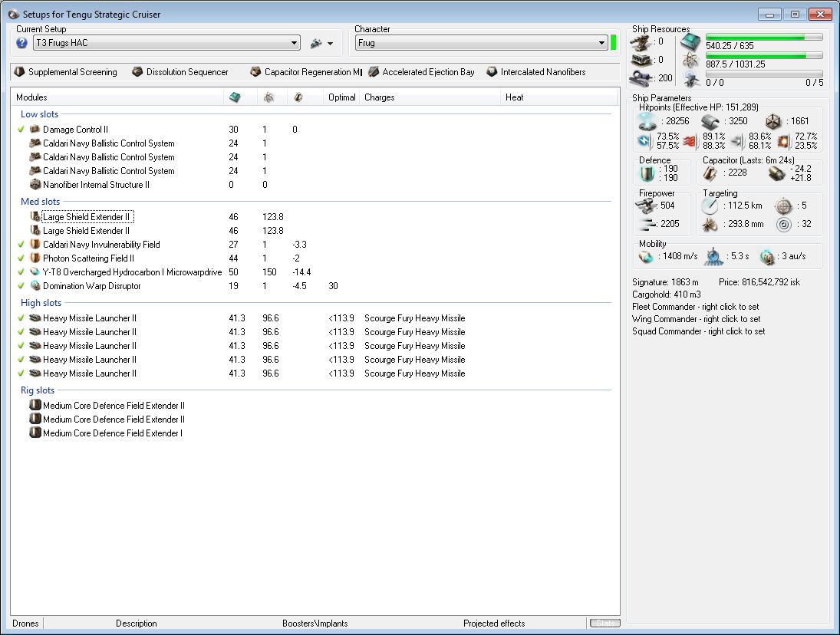Click the Accelerated Ejection Bay subsystem icon
Screen dimensions: 840x635
pos(374,72)
